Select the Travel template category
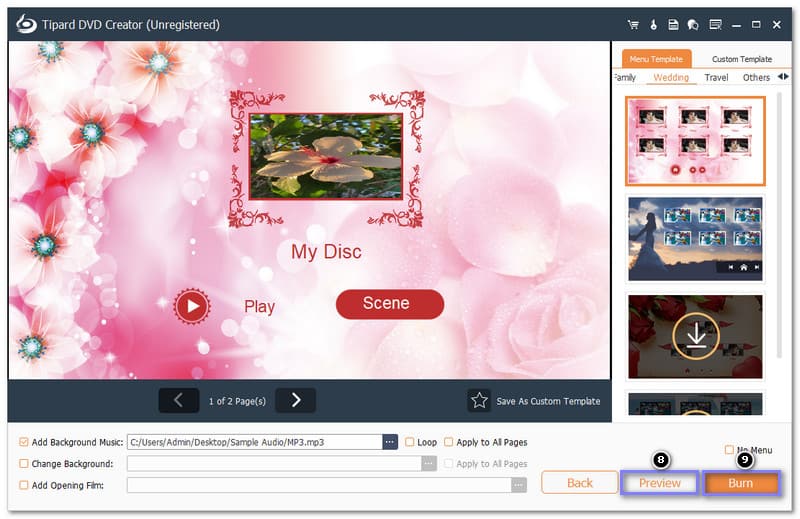The image size is (800, 519). pos(716,78)
